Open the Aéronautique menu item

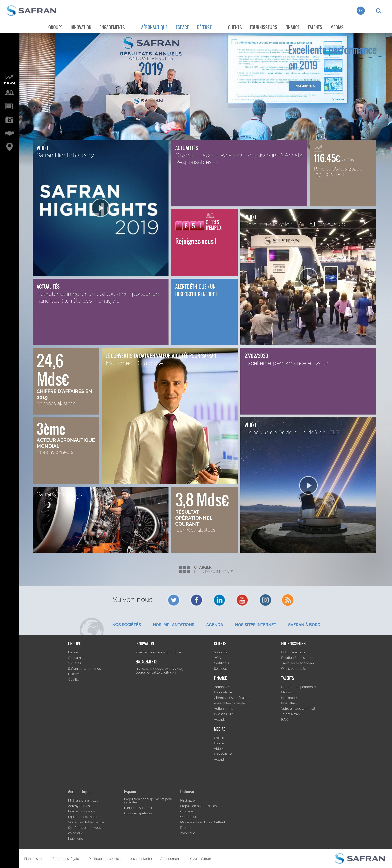[154, 27]
